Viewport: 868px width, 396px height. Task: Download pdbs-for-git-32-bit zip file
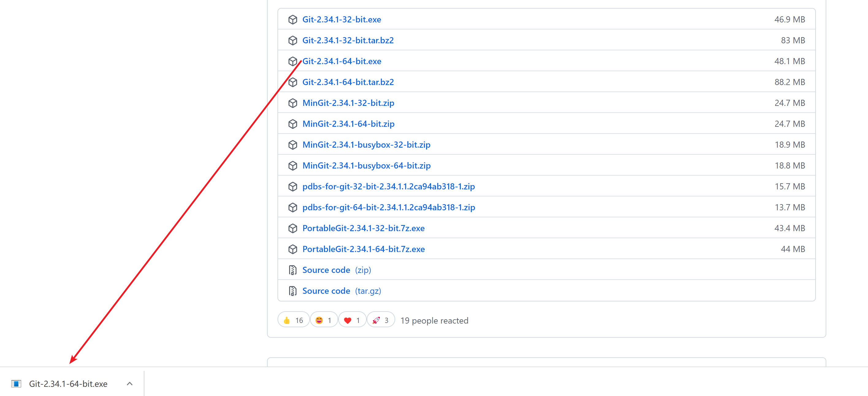click(x=388, y=187)
